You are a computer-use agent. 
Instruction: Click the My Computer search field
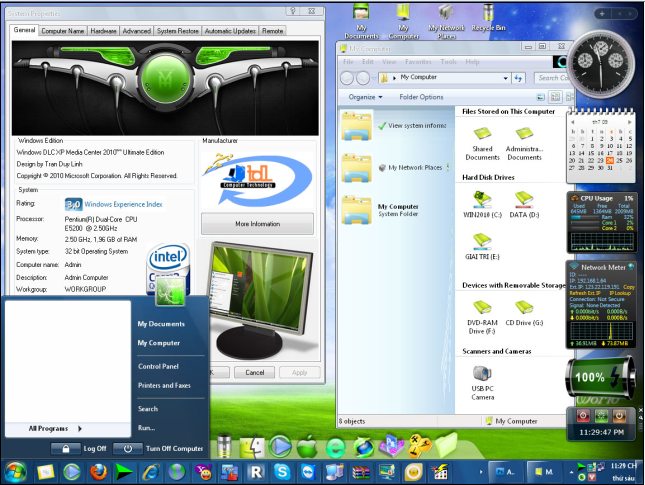552,78
